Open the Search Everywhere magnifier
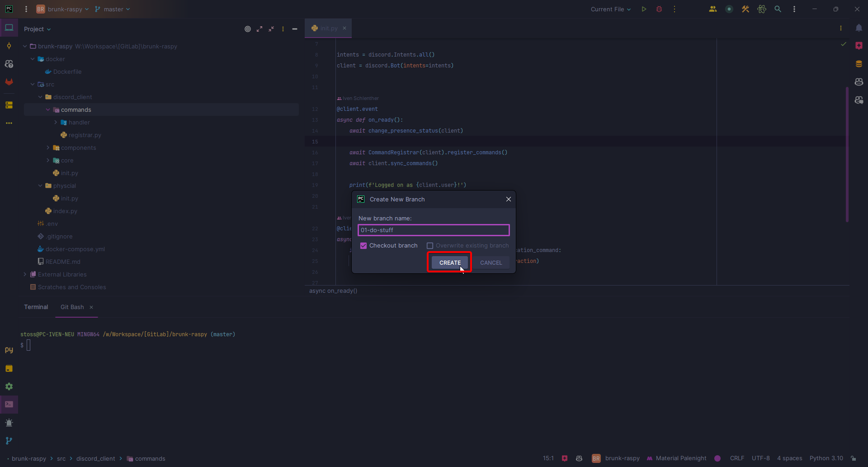Viewport: 868px width, 467px height. (x=778, y=9)
